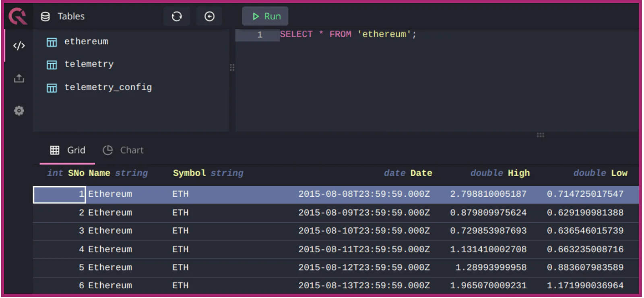This screenshot has width=644, height=298.
Task: Select the Ethereum name cell in row 5
Action: [x=110, y=268]
